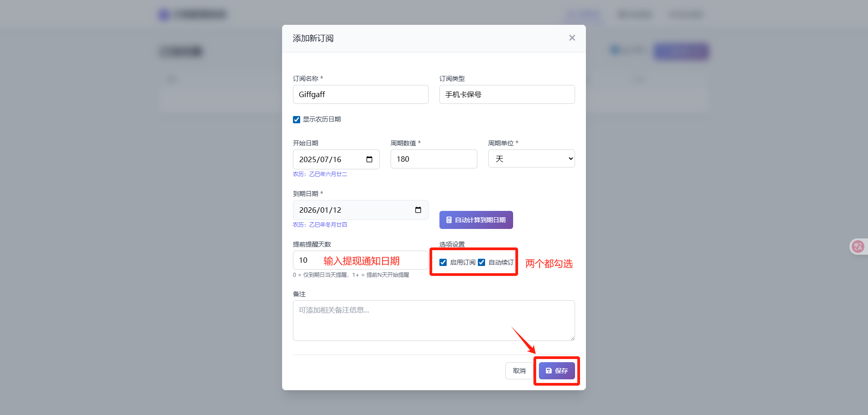Click the 提前提醒天数 field showing 10
The image size is (868, 415).
click(360, 260)
